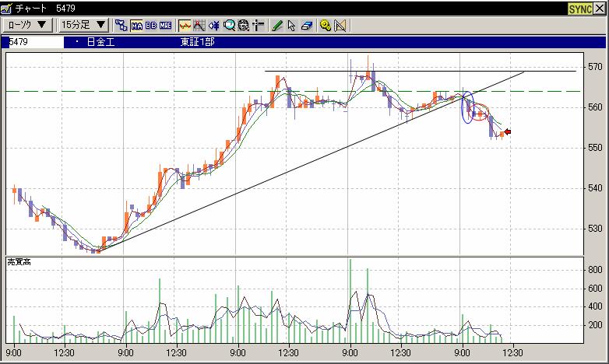Select the grid peak chart icon
609x364 pixels.
(x=199, y=26)
